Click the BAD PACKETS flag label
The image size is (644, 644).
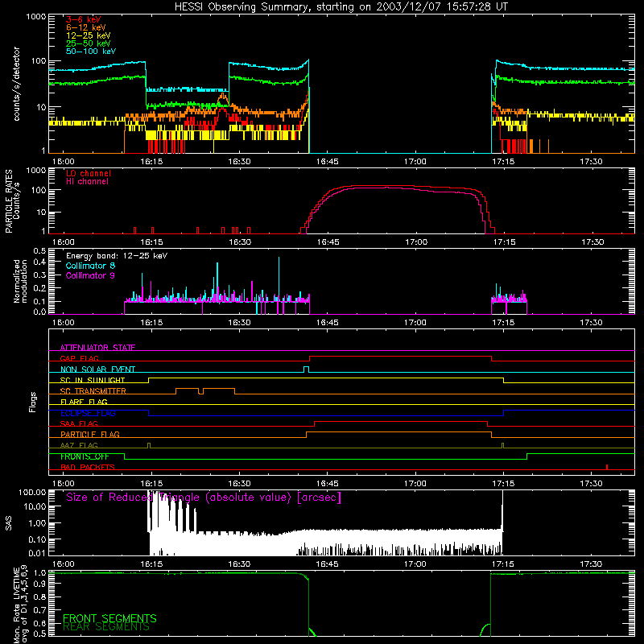point(88,467)
